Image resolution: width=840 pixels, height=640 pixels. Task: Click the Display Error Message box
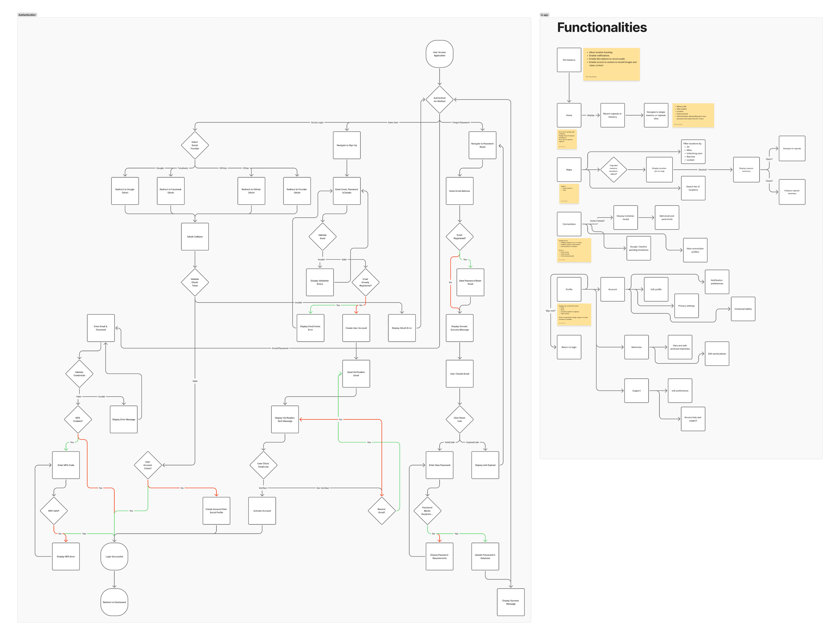[123, 419]
